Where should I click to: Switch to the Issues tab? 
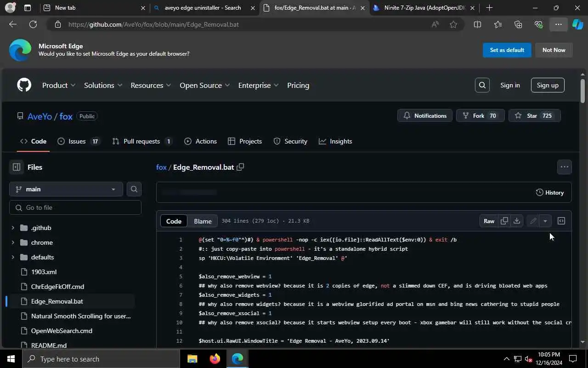coord(79,141)
